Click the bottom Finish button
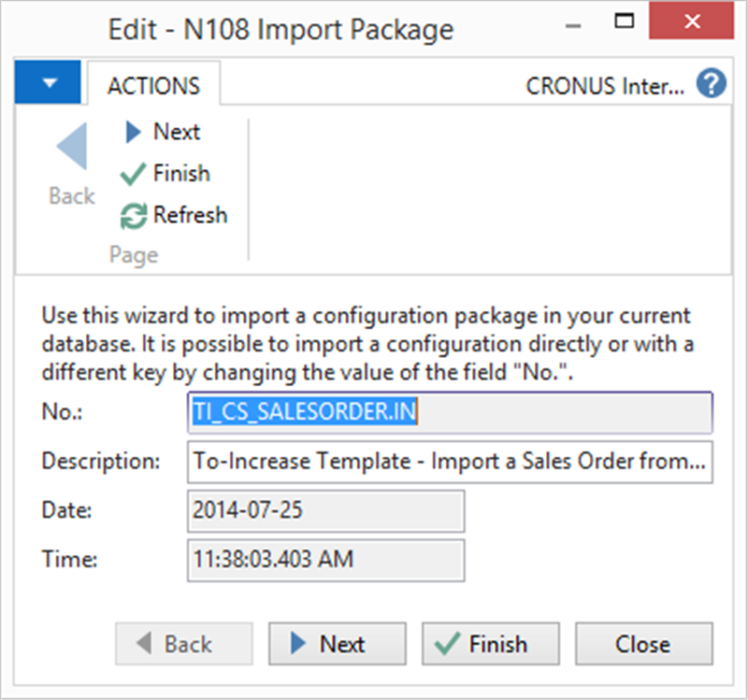Viewport: 748px width, 700px height. point(490,644)
